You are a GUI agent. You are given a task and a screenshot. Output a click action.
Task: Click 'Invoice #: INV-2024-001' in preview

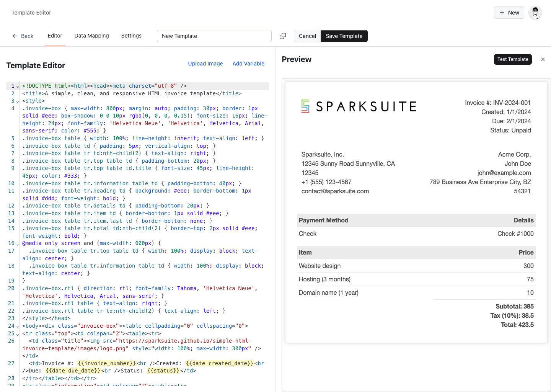coord(498,103)
